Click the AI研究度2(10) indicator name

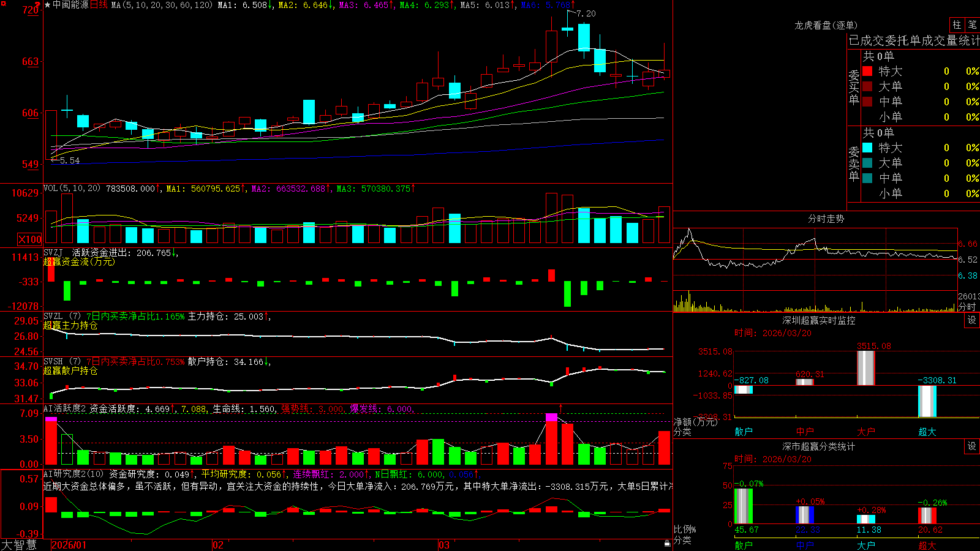tap(73, 474)
